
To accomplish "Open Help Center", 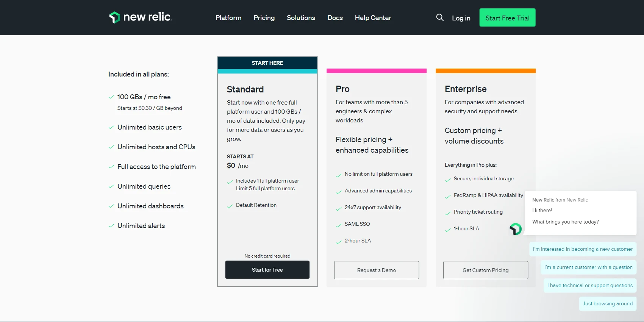I will click(373, 18).
